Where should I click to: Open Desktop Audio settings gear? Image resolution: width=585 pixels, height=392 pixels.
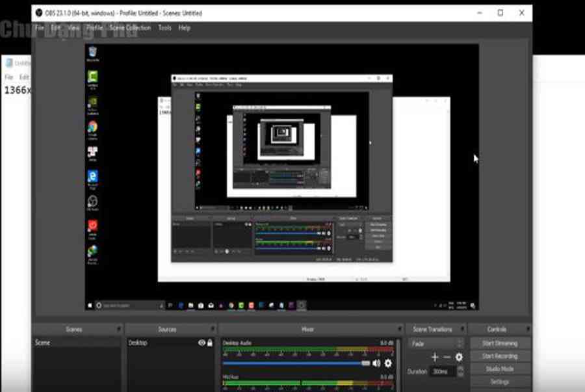coord(389,363)
